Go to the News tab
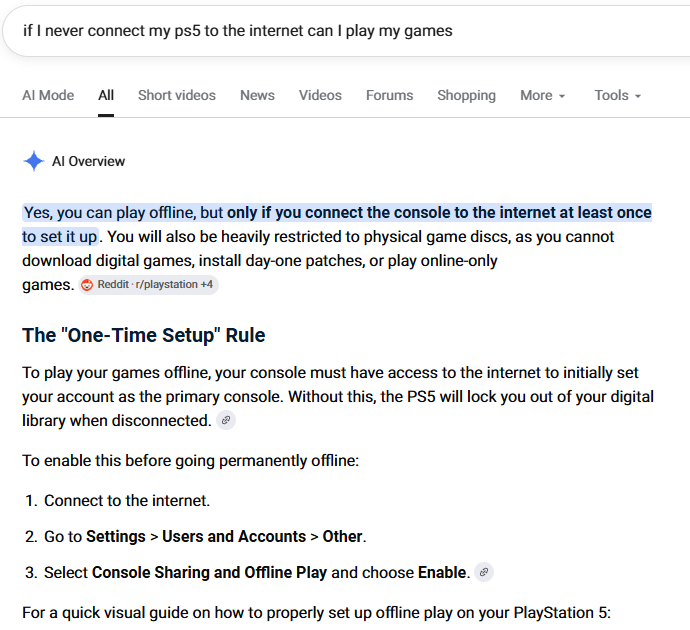This screenshot has height=630, width=690. point(257,95)
